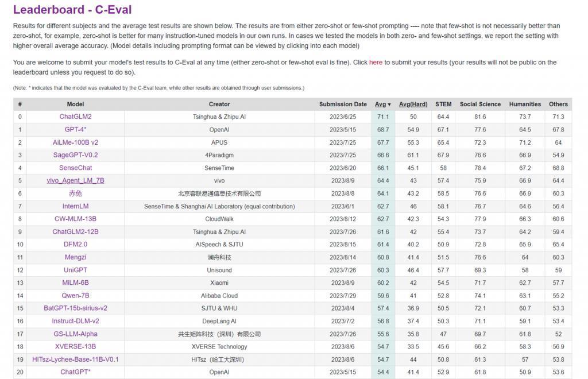The width and height of the screenshot is (588, 379).
Task: Click the GPT-4* model link
Action: pos(75,130)
